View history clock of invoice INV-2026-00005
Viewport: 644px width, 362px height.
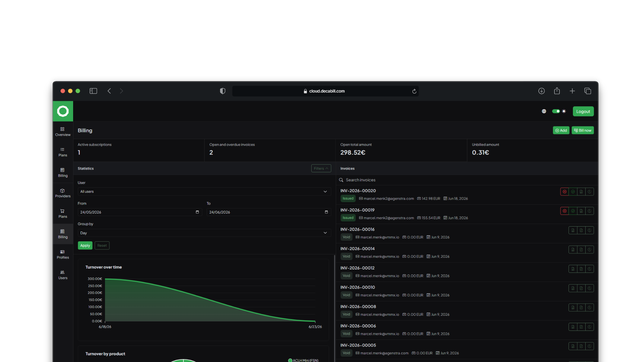click(590, 346)
